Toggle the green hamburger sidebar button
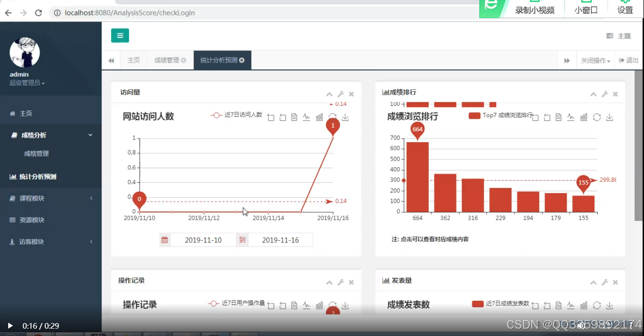The width and height of the screenshot is (644, 336). pyautogui.click(x=120, y=35)
